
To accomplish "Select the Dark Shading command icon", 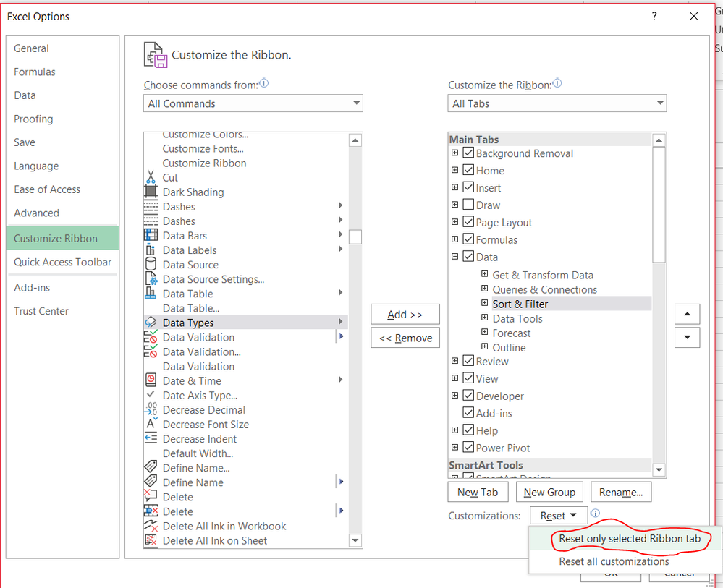I will [151, 192].
